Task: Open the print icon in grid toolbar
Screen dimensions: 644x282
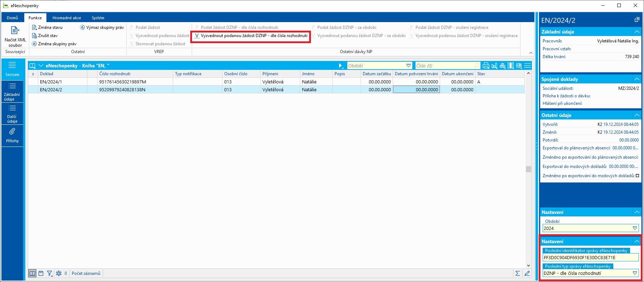Action: pos(485,66)
